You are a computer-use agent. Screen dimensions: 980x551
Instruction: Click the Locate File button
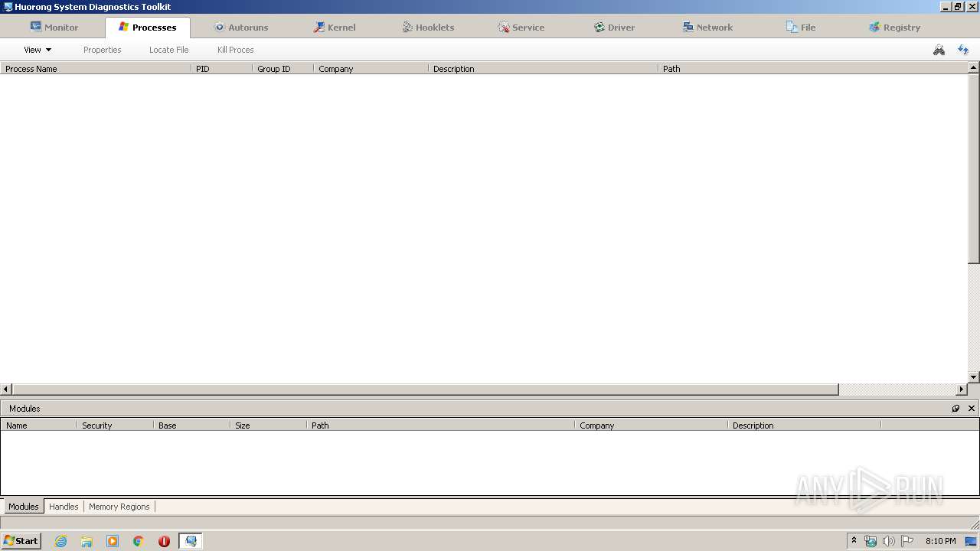[168, 50]
